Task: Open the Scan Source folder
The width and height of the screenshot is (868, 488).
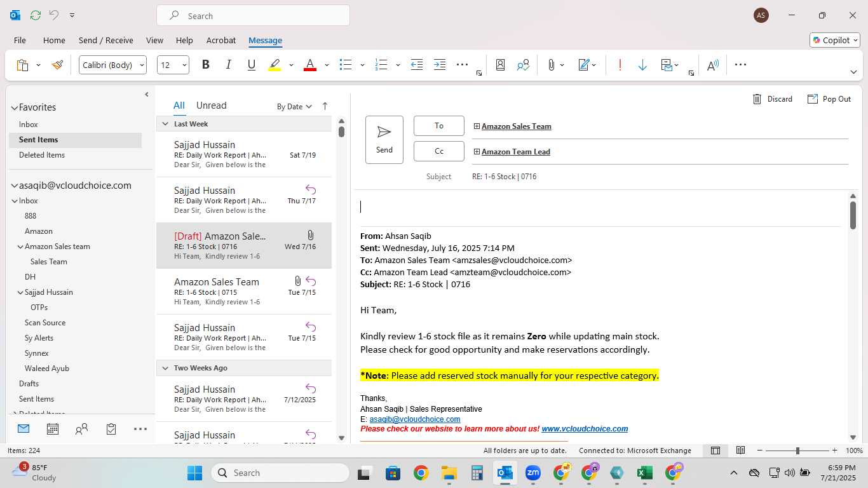Action: point(45,323)
